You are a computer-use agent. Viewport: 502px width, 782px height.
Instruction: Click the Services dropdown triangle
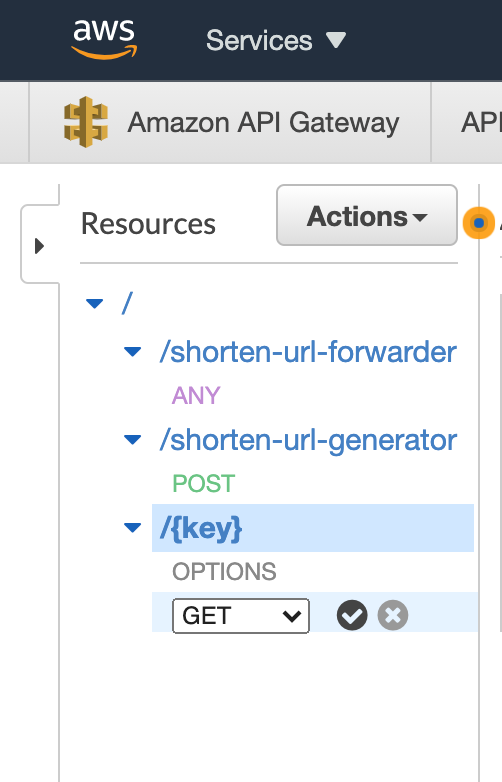(x=335, y=40)
